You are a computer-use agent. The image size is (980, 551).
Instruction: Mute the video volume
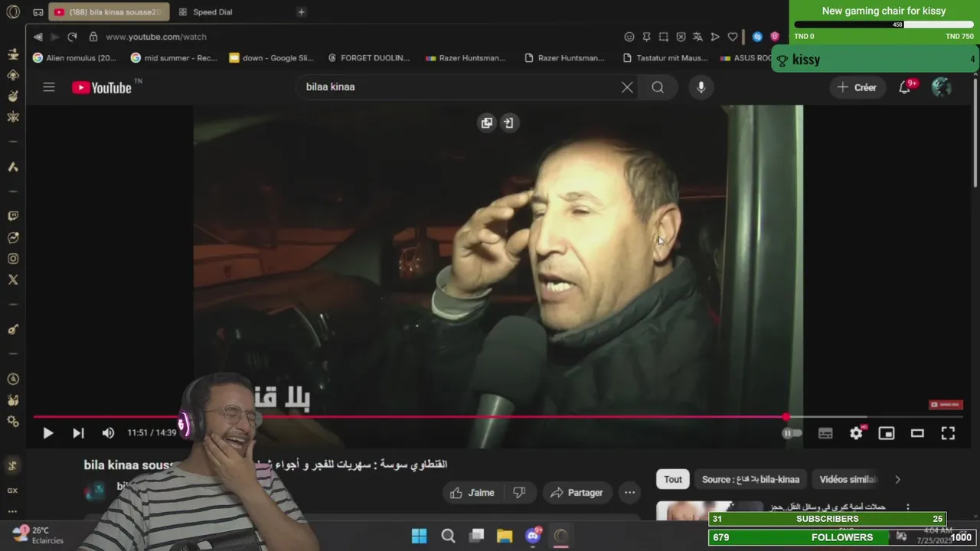[x=108, y=433]
